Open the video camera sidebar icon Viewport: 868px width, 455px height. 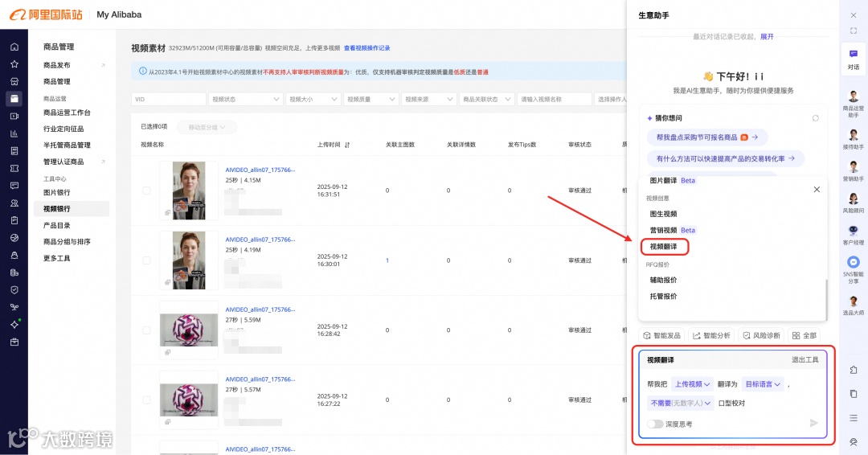pyautogui.click(x=14, y=117)
